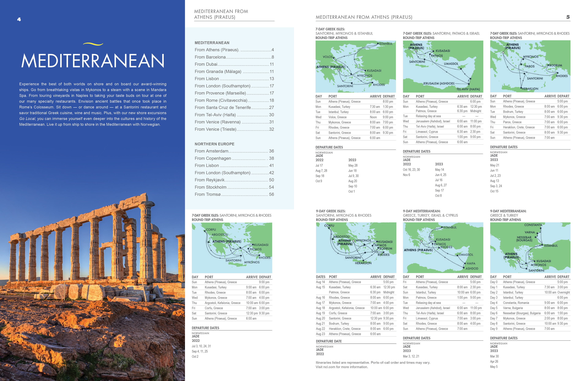Image resolution: width=588 pixels, height=381 pixels.
Task: Click the Santorini, Patmos & Israel route map
Action: coord(443,67)
